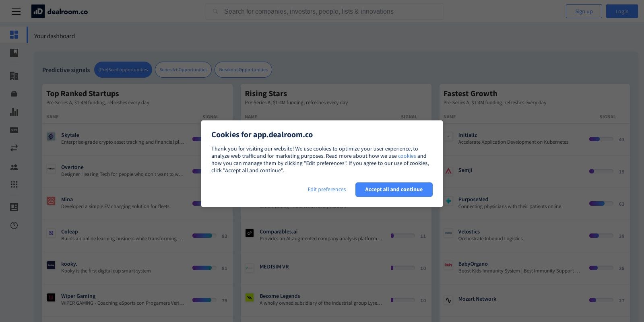
Task: Open the help question mark icon
Action: coord(14,225)
